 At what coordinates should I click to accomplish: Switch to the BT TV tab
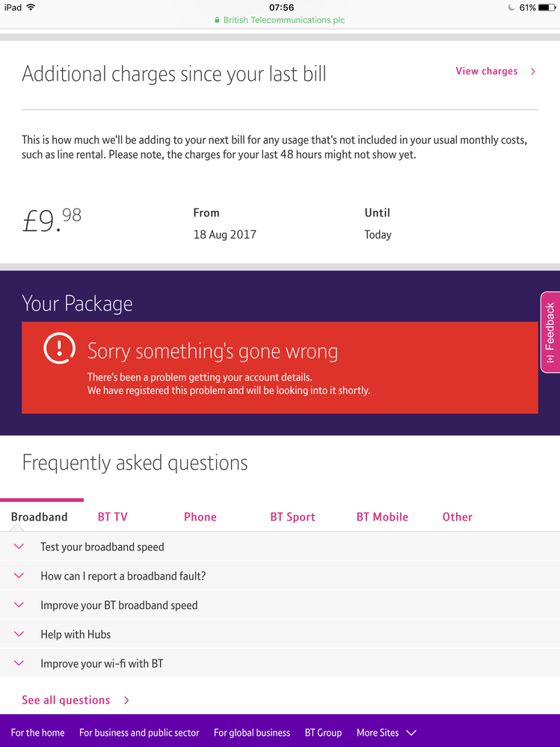point(113,517)
